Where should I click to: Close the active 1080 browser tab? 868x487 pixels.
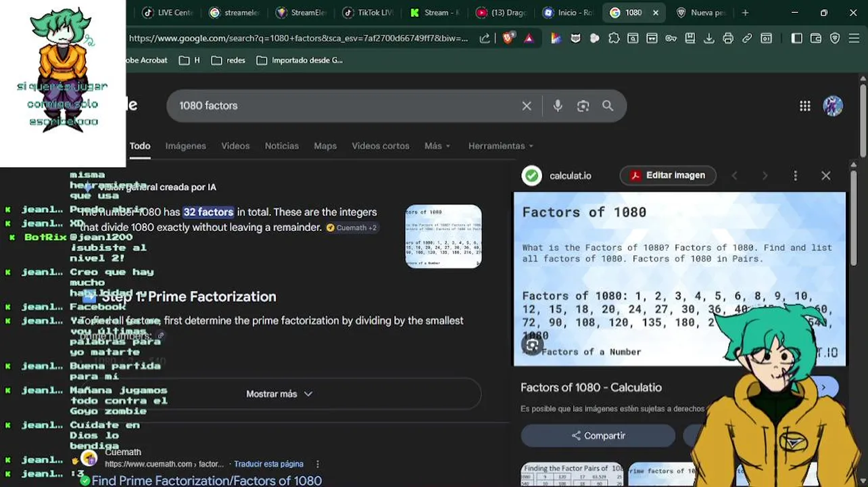tap(655, 12)
